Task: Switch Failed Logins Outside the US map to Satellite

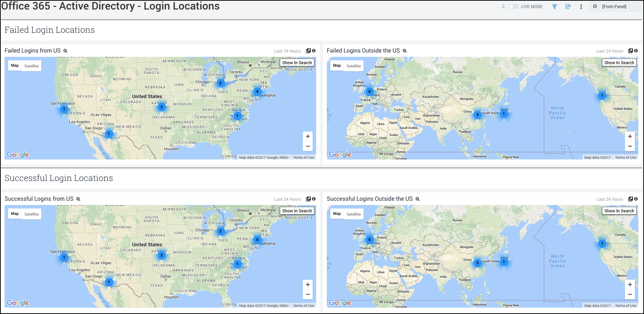Action: (x=354, y=66)
